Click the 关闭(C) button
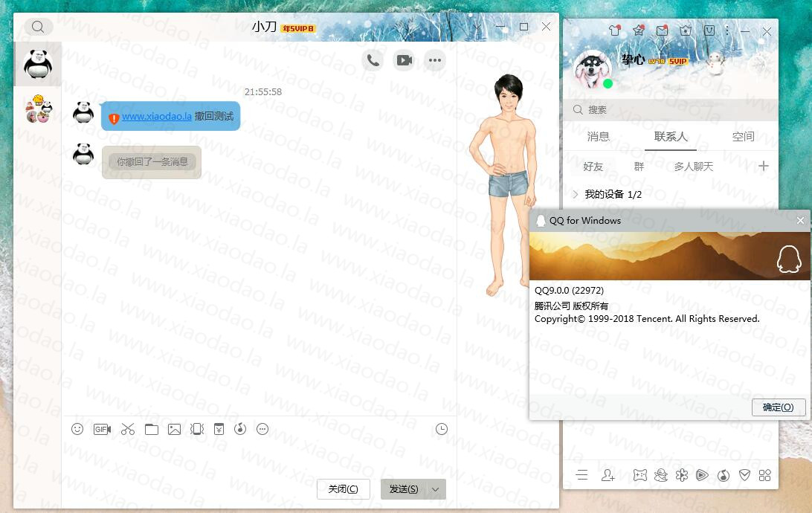812x513 pixels. click(343, 488)
